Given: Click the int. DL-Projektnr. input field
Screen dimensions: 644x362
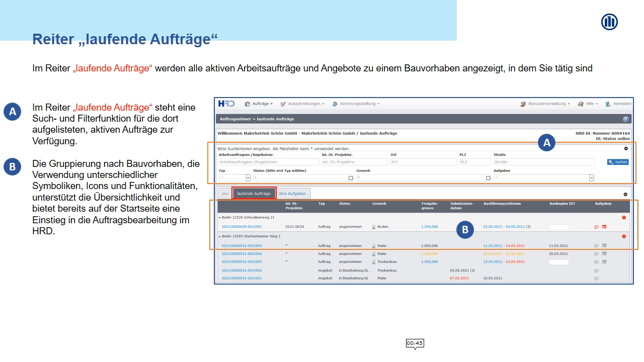Looking at the screenshot, I should click(x=355, y=162).
